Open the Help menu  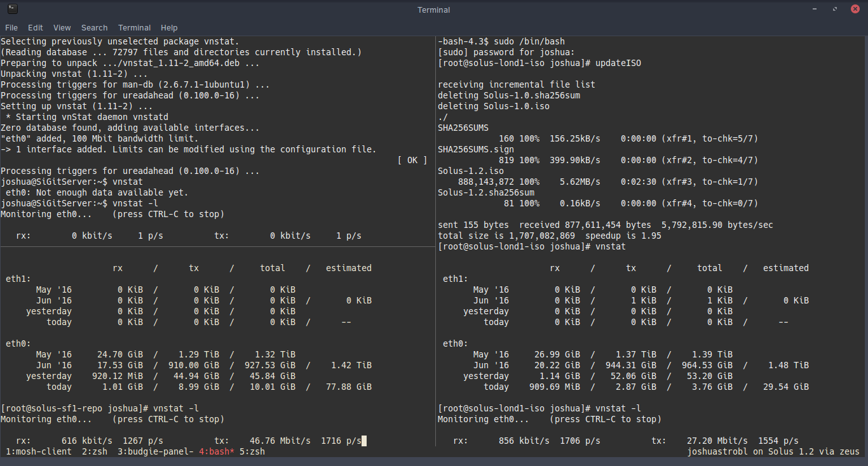pyautogui.click(x=169, y=28)
